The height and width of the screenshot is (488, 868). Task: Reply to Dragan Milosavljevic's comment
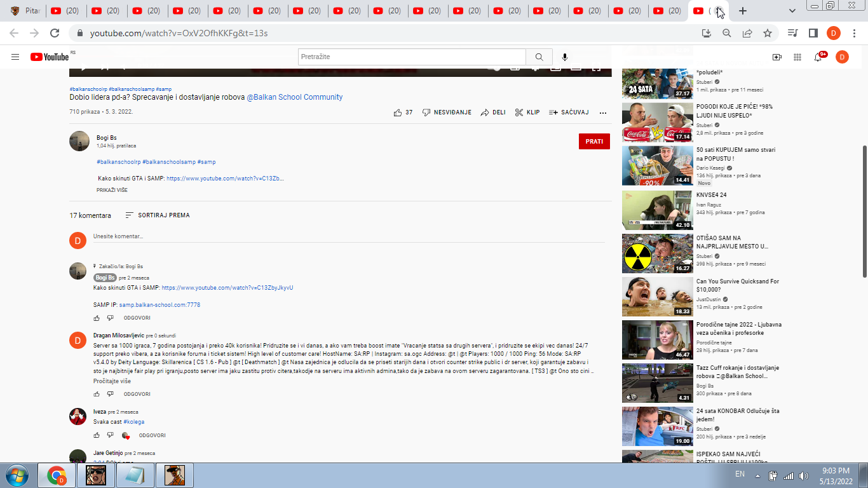(x=137, y=394)
